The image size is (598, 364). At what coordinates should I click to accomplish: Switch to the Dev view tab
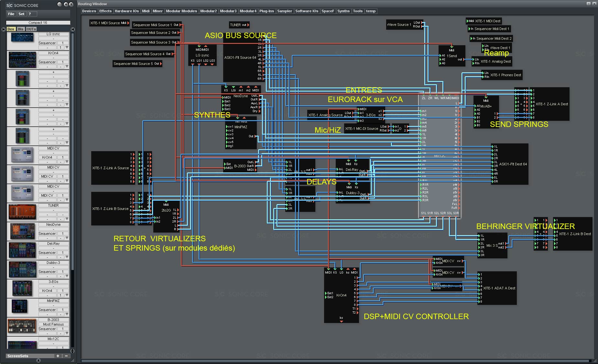pos(11,29)
